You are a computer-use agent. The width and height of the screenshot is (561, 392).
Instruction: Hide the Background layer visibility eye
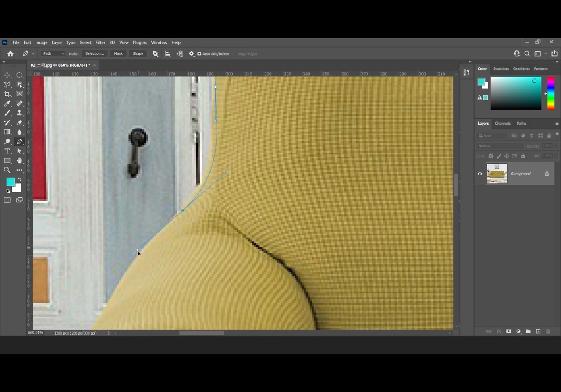pos(480,174)
